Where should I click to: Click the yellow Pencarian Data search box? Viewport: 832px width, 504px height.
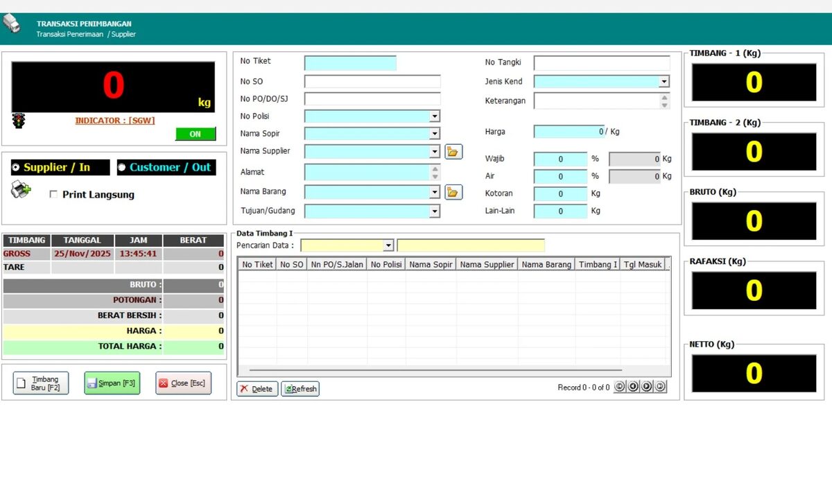(471, 245)
